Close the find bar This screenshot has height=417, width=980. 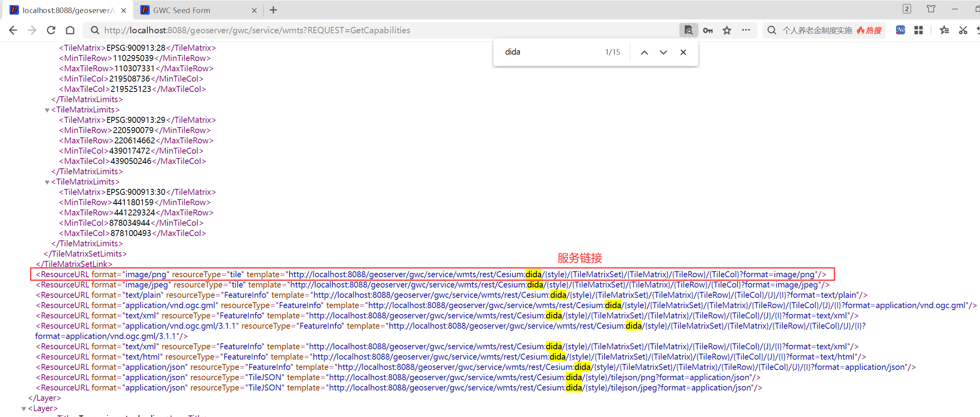(683, 52)
